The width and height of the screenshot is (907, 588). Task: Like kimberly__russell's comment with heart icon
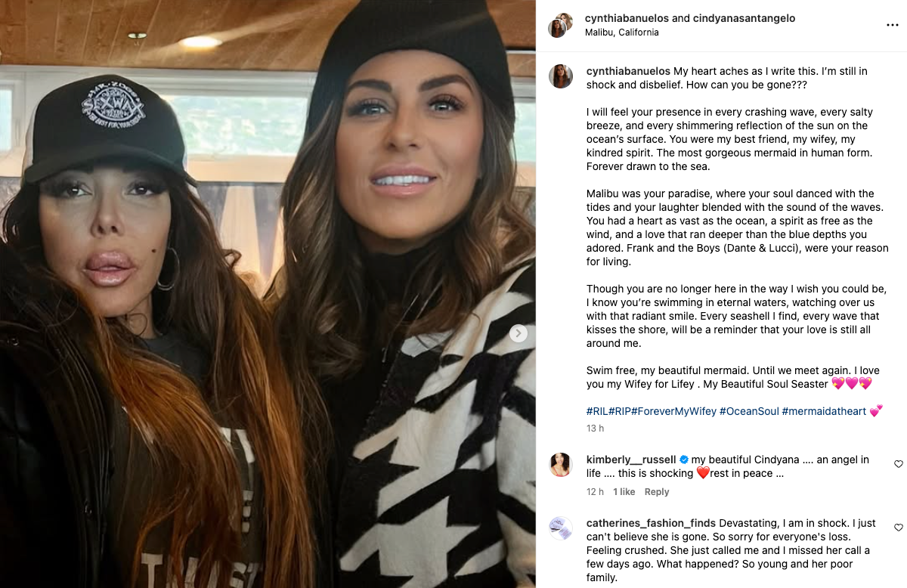898,464
